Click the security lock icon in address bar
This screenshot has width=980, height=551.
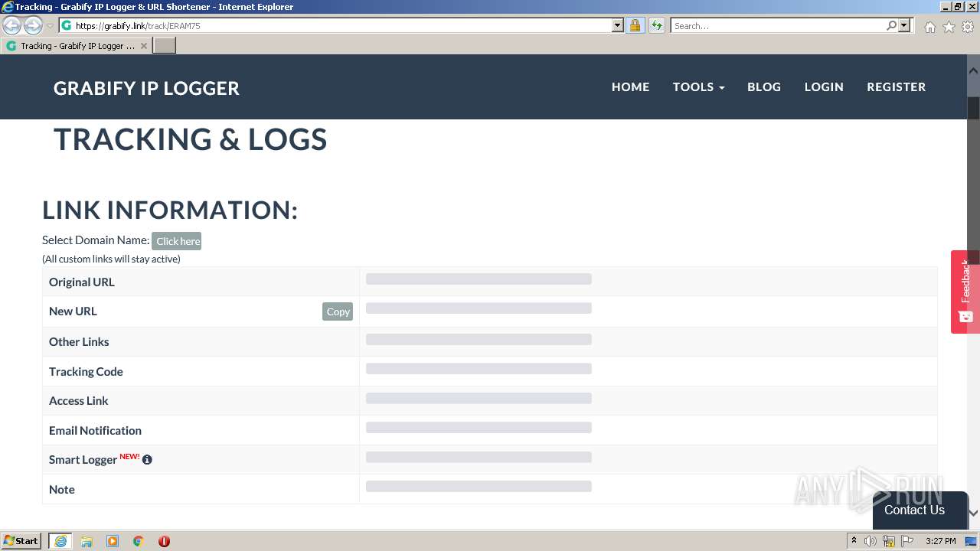click(635, 25)
